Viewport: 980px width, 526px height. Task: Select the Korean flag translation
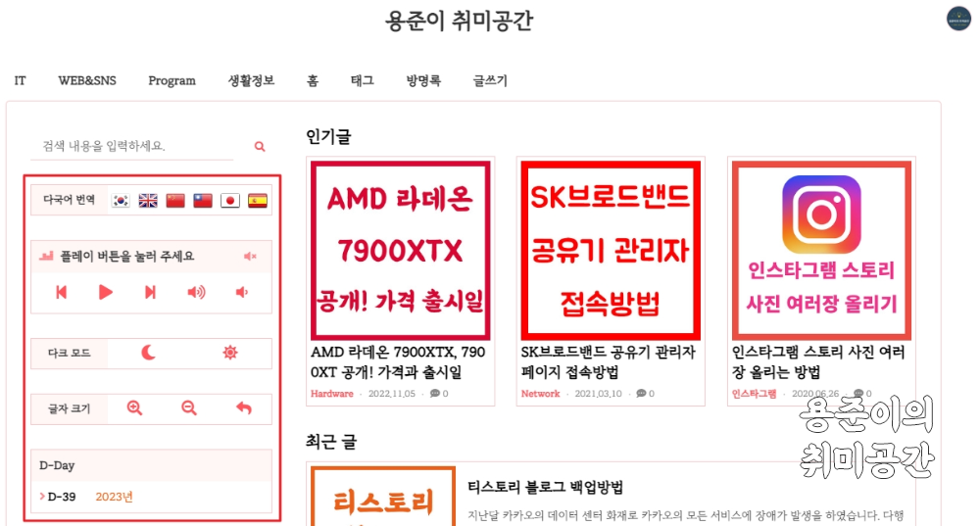(121, 201)
